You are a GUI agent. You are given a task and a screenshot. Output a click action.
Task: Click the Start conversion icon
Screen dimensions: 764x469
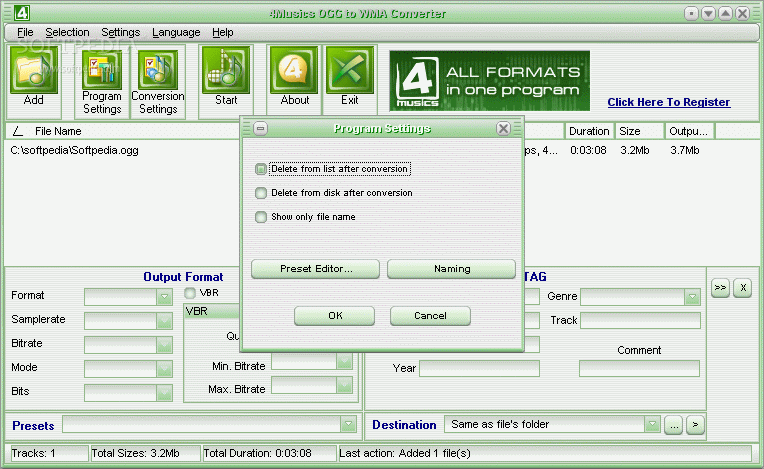coord(226,70)
